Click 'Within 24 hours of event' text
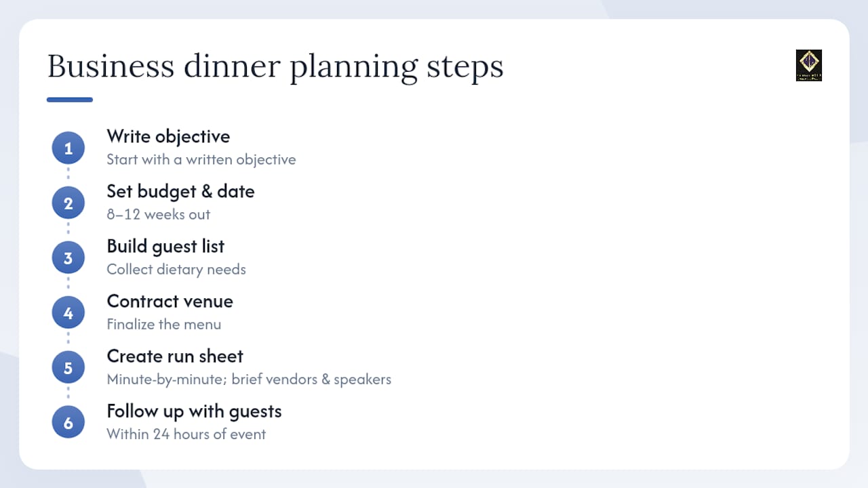The height and width of the screenshot is (488, 868). point(186,434)
